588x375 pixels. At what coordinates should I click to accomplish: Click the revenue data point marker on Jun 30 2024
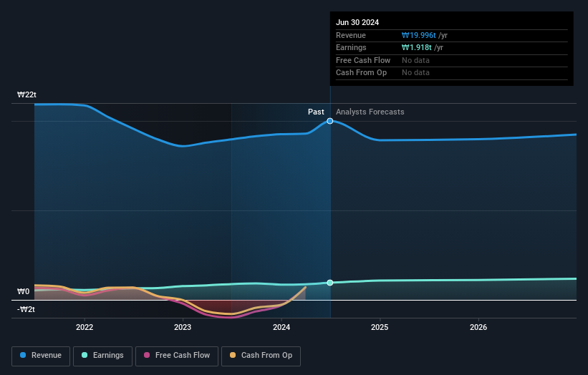coord(330,121)
